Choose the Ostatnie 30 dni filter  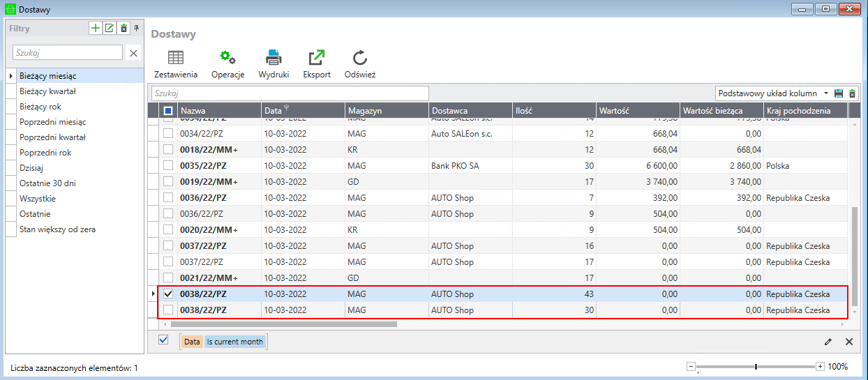(48, 183)
